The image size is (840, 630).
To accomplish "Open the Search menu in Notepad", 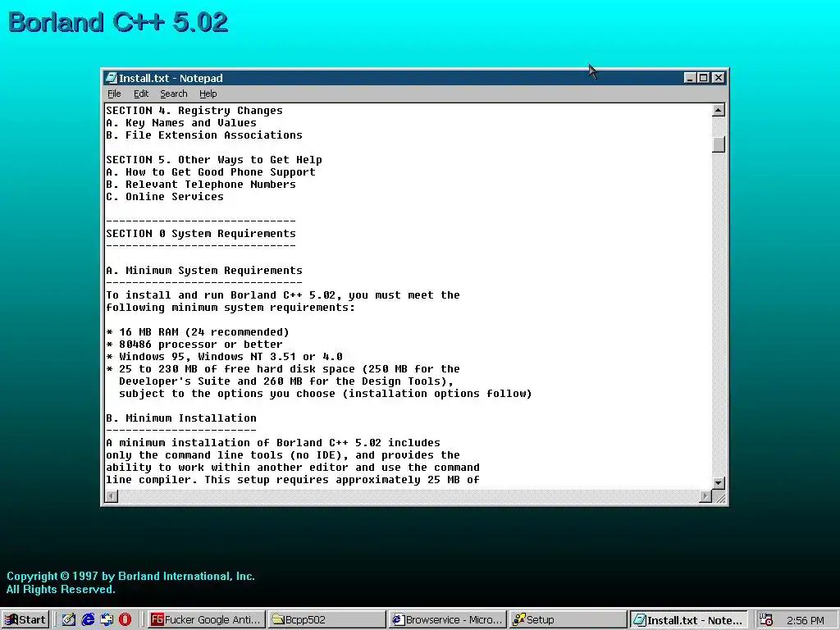I will [174, 94].
